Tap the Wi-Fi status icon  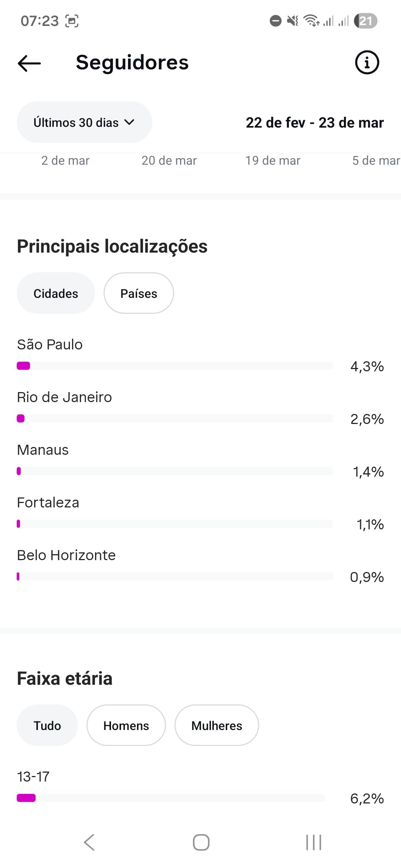[x=311, y=21]
